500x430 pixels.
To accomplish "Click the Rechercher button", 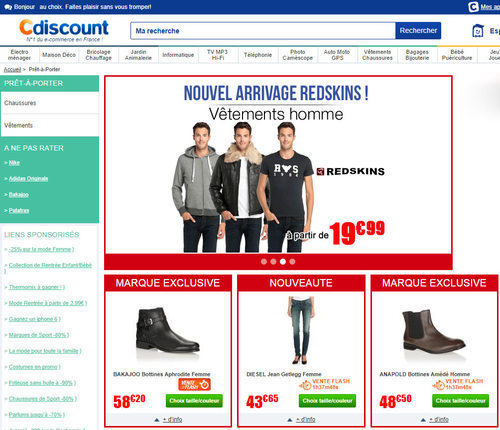I will [418, 31].
